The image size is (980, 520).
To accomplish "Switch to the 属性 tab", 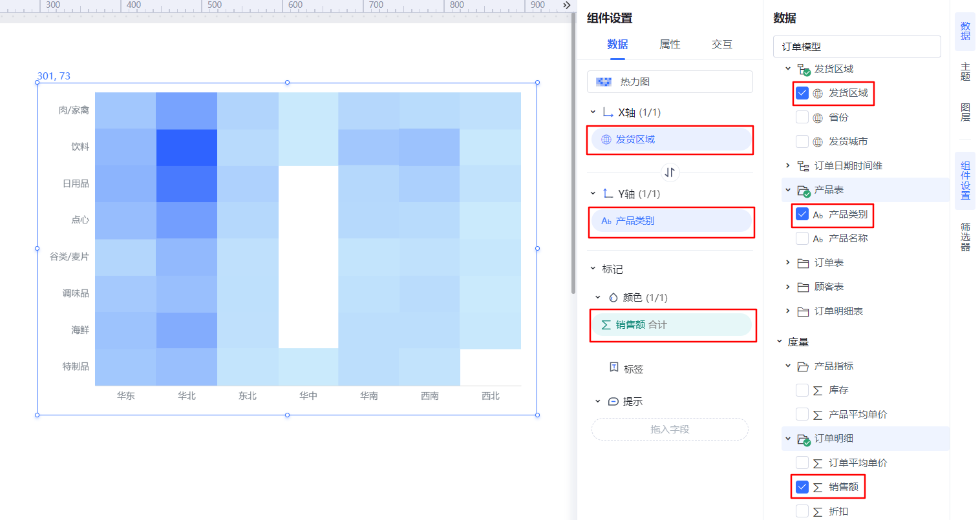I will (x=670, y=45).
